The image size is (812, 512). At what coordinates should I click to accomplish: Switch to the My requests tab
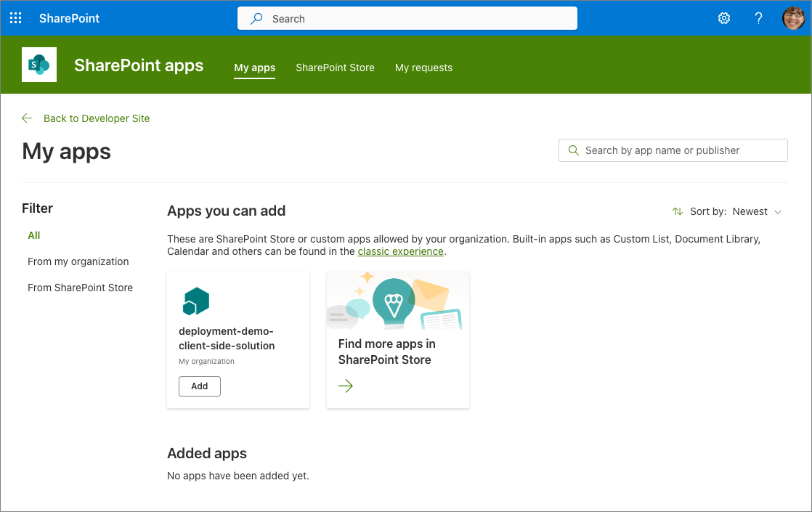click(423, 68)
